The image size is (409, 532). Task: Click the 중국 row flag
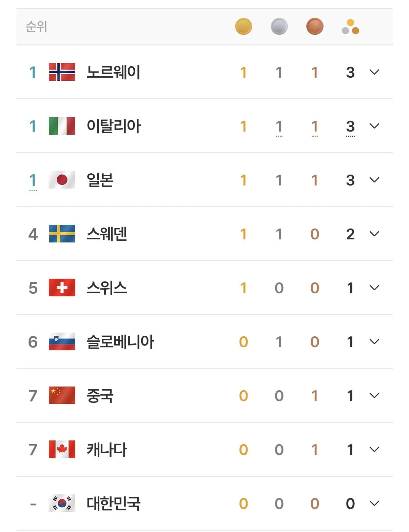(62, 395)
